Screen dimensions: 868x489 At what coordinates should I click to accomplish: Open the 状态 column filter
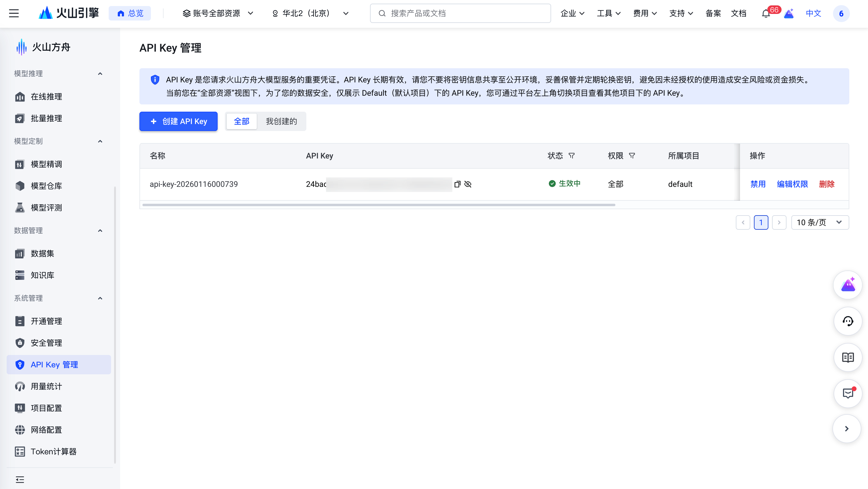572,155
